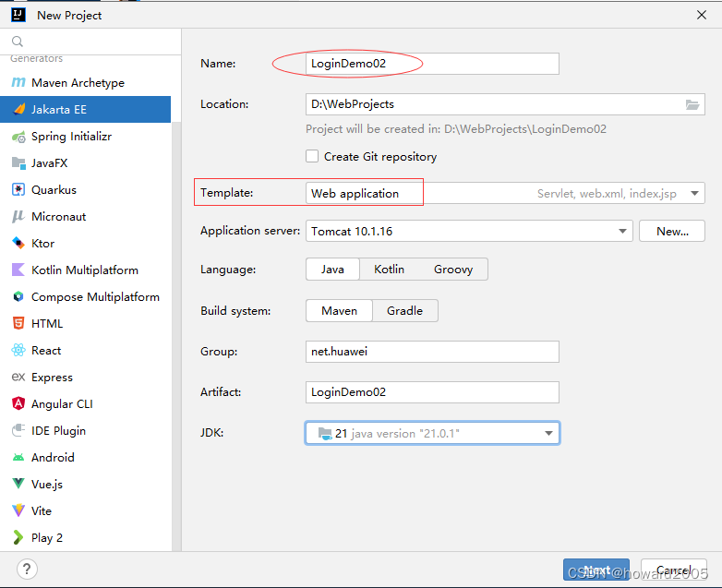Screen dimensions: 722x588
Task: Select Quarkus generator label
Action: (54, 190)
